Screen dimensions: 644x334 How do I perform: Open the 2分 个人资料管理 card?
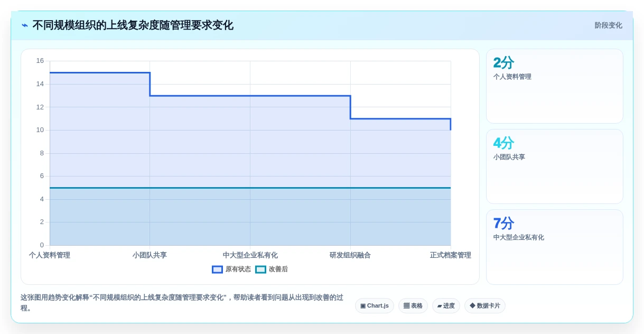pos(555,86)
